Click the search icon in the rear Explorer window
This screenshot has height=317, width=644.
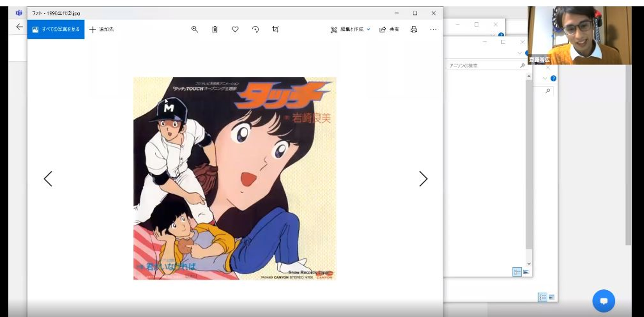(x=547, y=91)
